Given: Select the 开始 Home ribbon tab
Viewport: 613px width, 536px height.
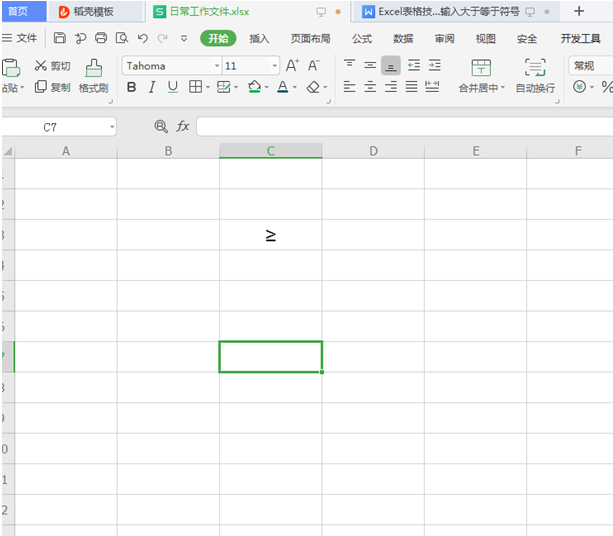Looking at the screenshot, I should click(218, 38).
